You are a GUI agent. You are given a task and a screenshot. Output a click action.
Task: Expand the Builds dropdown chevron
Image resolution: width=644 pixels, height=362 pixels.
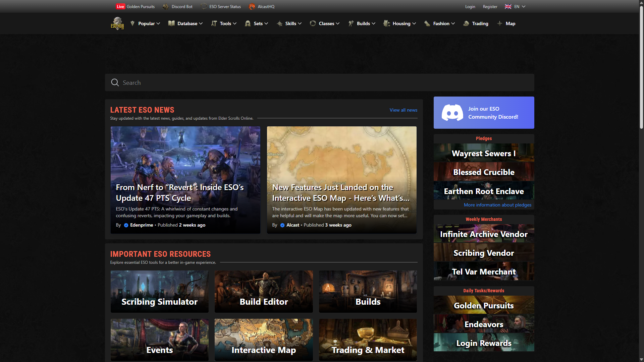[x=374, y=23]
